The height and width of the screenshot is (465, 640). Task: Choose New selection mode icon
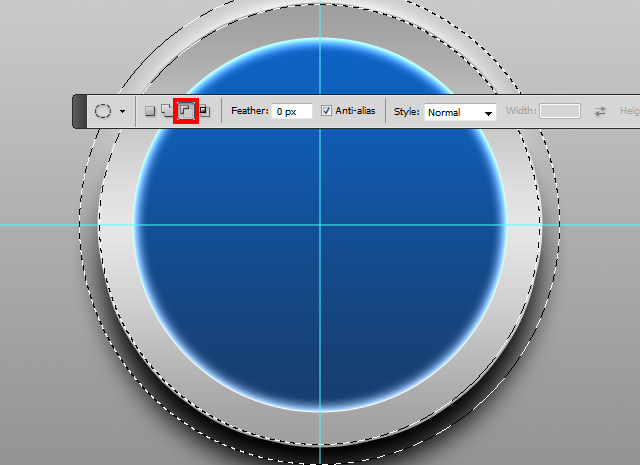point(150,111)
